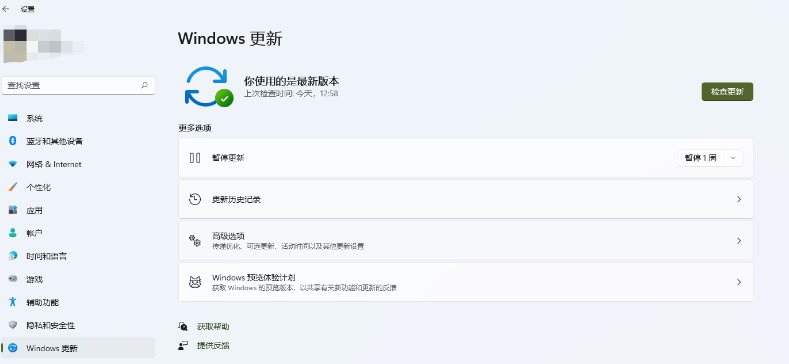
Task: Click the 高级选项 description subtitle text
Action: (288, 247)
